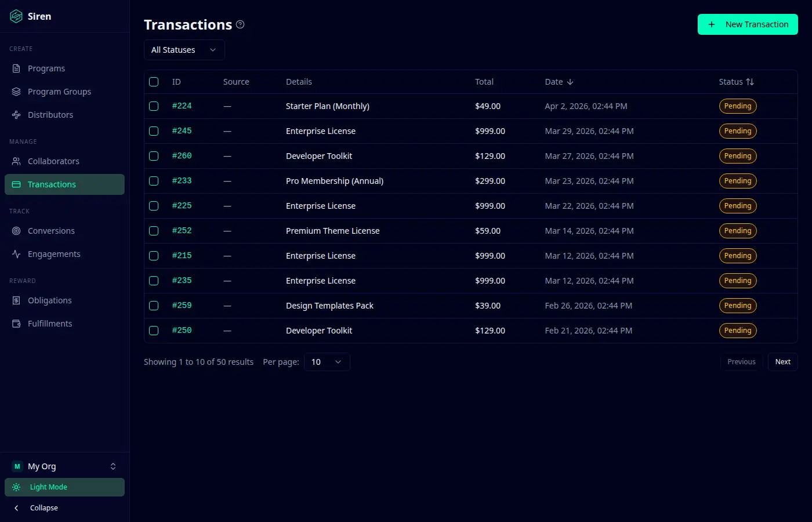Check the box for transaction #215

point(154,256)
